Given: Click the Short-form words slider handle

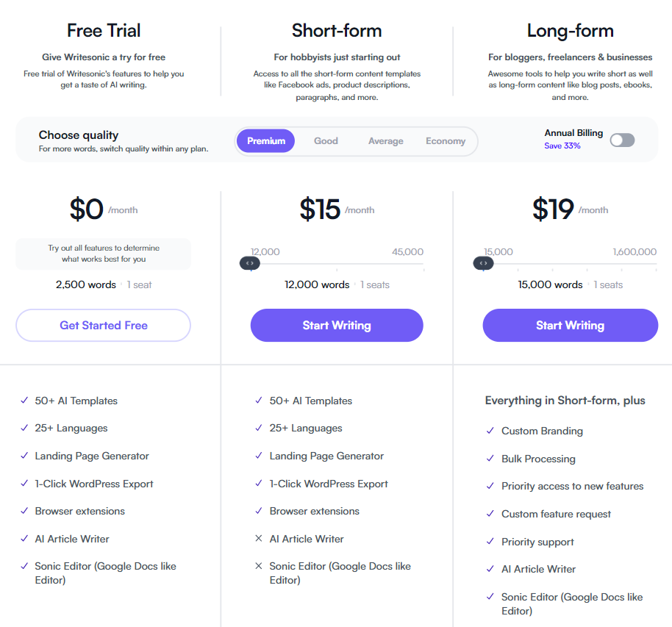Looking at the screenshot, I should tap(250, 263).
